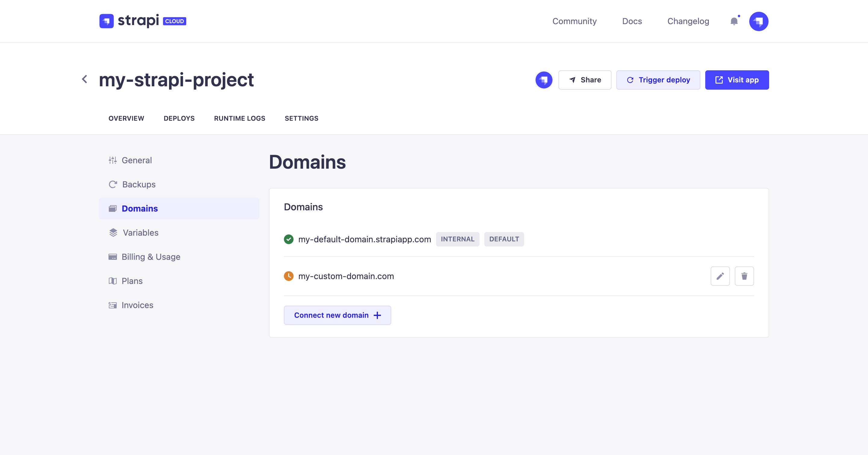868x455 pixels.
Task: Click the back arrow navigation icon
Action: pos(85,79)
